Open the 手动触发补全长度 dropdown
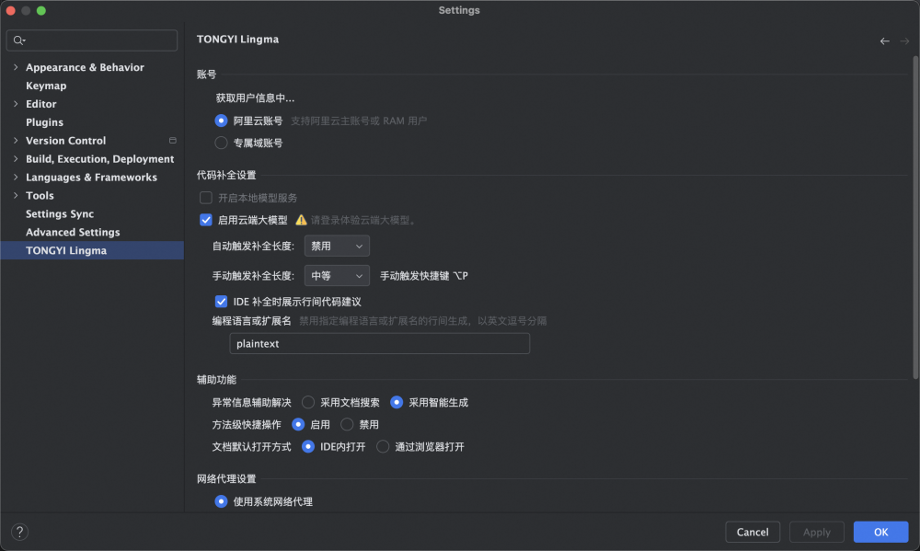Image resolution: width=920 pixels, height=552 pixels. click(337, 276)
